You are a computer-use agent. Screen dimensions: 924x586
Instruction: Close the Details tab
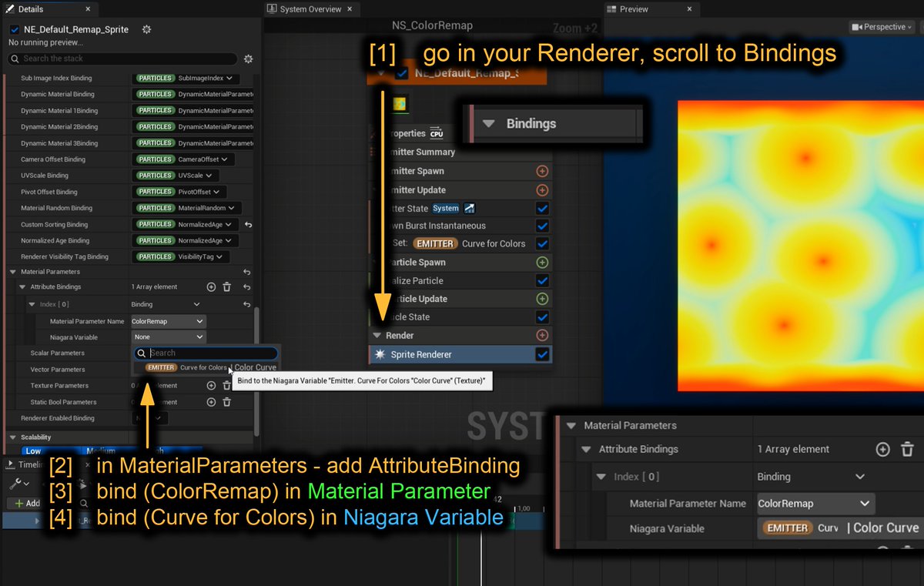click(x=86, y=9)
